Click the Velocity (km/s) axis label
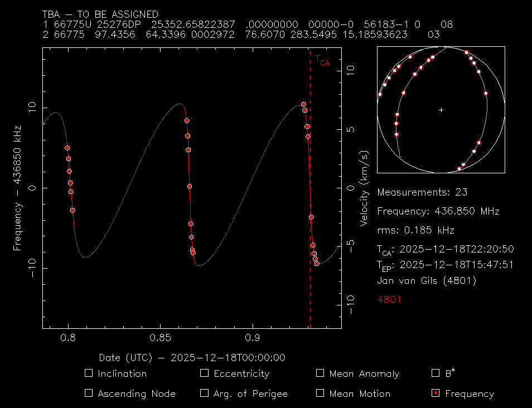532x408 pixels. pyautogui.click(x=364, y=188)
